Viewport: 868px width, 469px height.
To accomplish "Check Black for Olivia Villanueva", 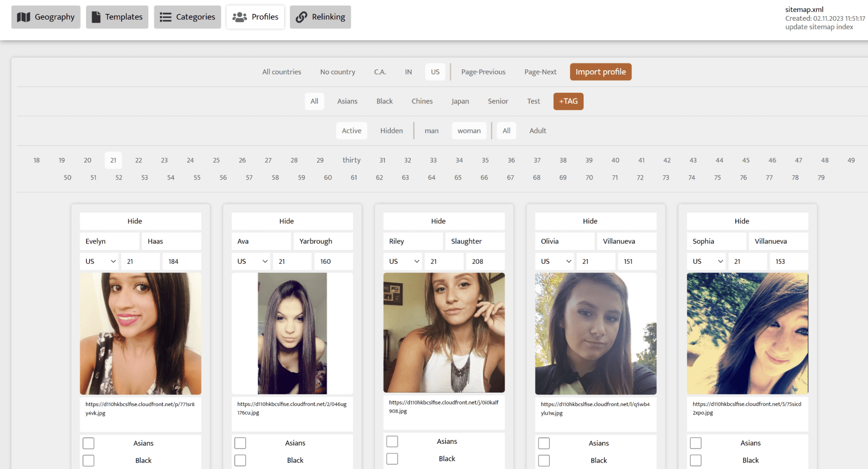I will pyautogui.click(x=544, y=461).
